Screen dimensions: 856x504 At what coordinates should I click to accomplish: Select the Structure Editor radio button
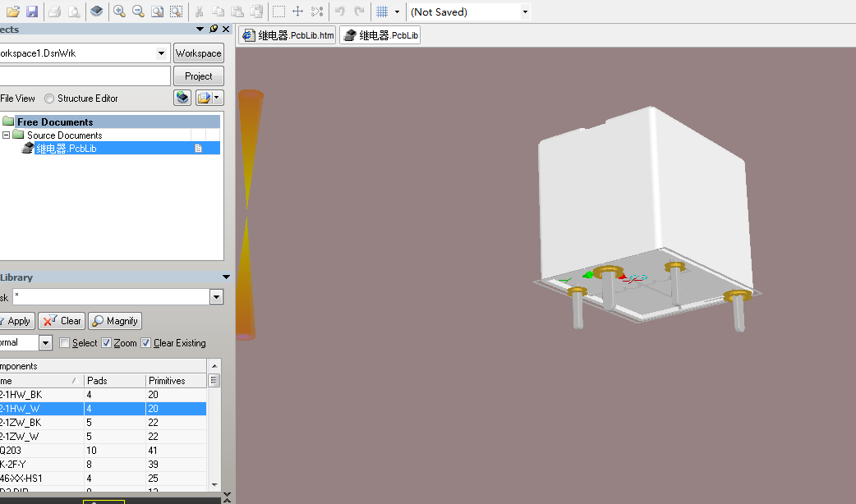(x=49, y=99)
